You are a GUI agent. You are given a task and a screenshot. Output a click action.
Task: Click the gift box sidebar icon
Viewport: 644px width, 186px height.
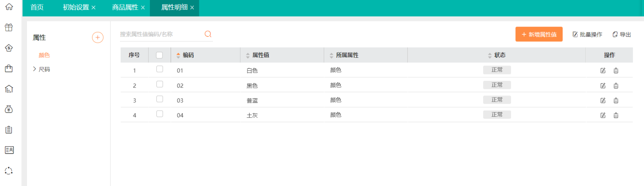(x=9, y=27)
